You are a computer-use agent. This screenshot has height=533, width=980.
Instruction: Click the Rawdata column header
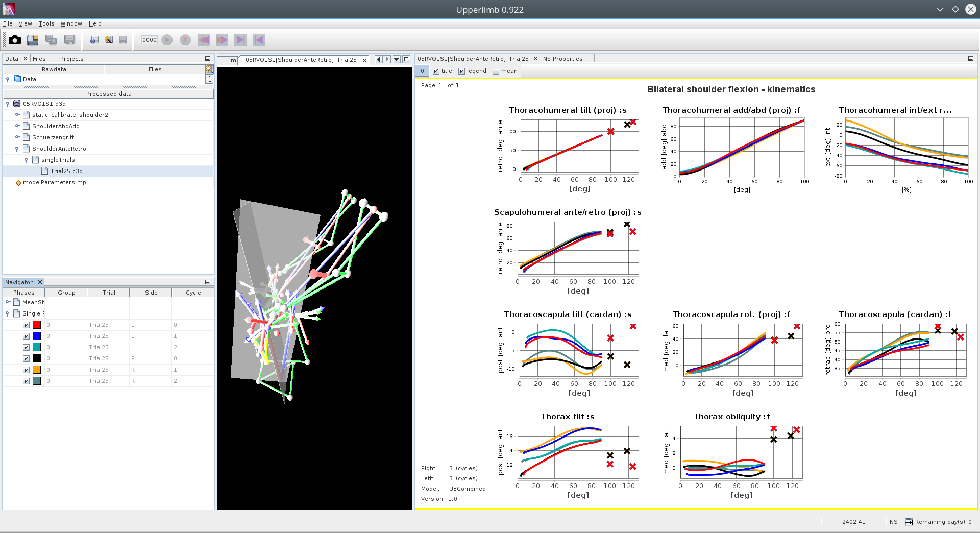pyautogui.click(x=54, y=69)
